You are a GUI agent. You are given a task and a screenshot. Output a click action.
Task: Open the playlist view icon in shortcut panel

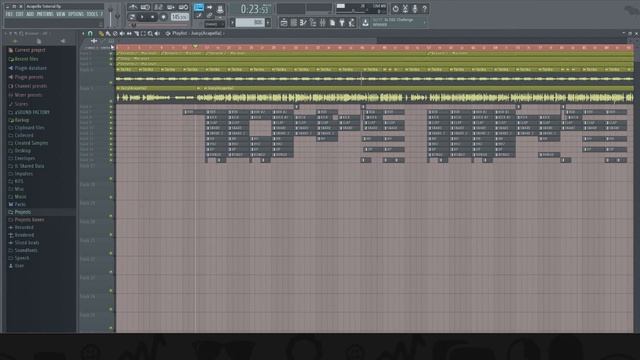(x=284, y=23)
